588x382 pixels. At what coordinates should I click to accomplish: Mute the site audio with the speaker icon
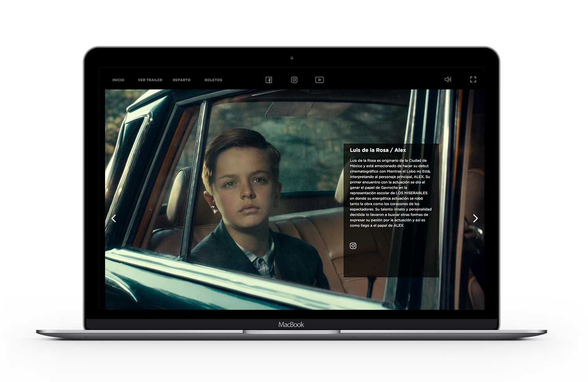448,80
